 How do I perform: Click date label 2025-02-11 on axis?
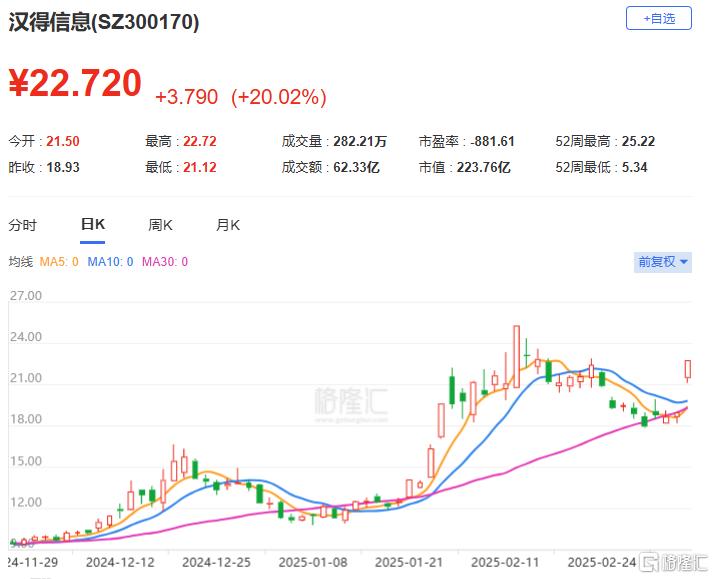505,563
